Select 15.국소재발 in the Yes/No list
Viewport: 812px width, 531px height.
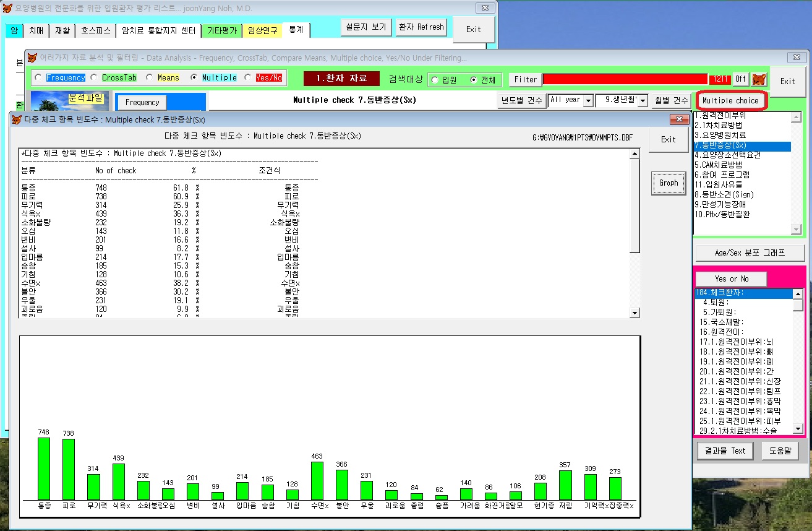pyautogui.click(x=743, y=322)
